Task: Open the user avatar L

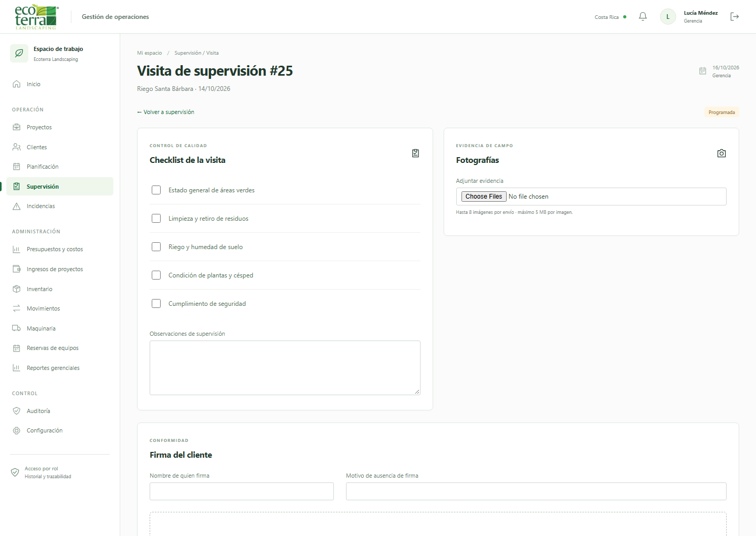Action: tap(668, 17)
